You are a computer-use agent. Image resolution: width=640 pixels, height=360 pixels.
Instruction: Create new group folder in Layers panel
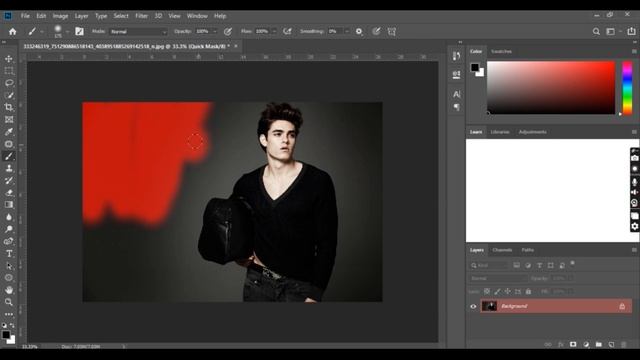598,344
